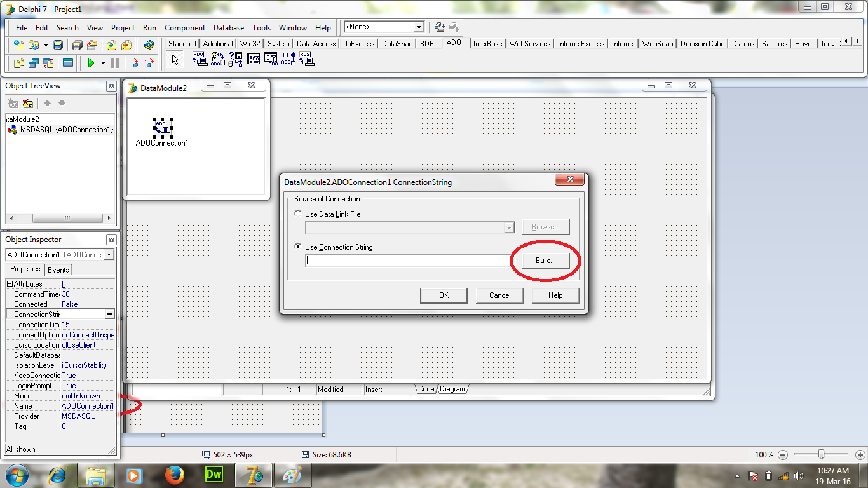This screenshot has width=868, height=488.
Task: Click Cancel in ConnectionString dialog
Action: tap(499, 295)
